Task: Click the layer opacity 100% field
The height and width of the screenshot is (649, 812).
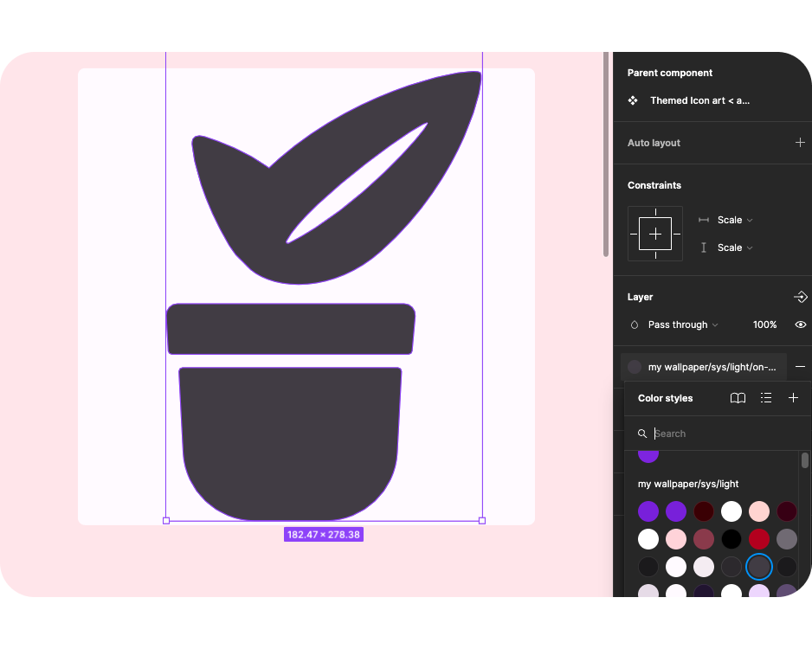Action: coord(764,324)
